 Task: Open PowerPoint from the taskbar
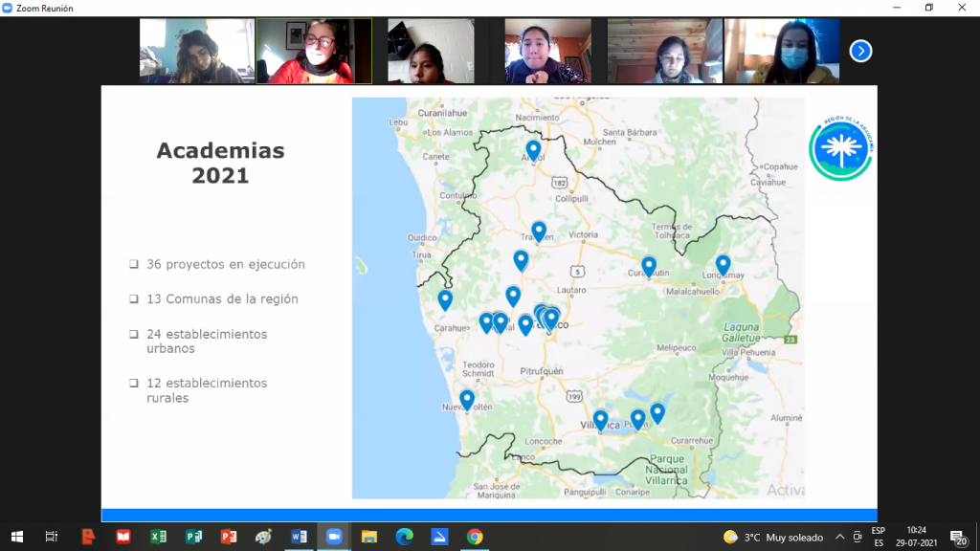pyautogui.click(x=229, y=537)
